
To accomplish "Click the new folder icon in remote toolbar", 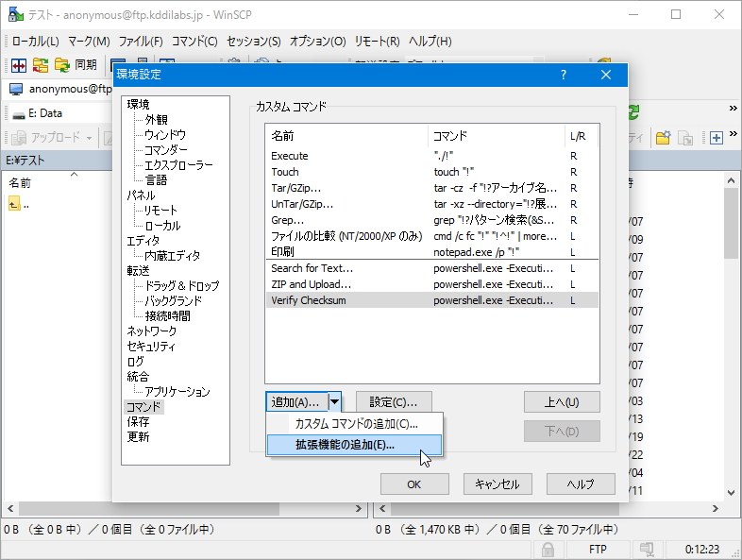I will (x=663, y=138).
